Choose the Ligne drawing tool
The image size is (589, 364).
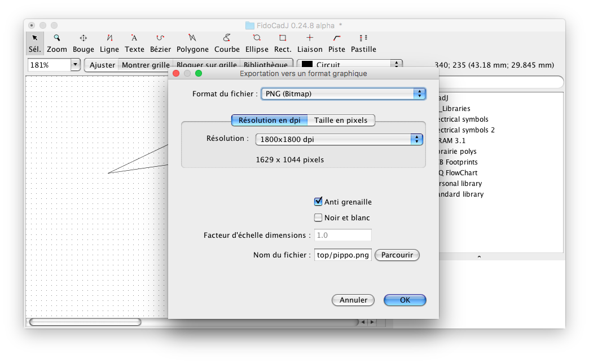(x=109, y=43)
